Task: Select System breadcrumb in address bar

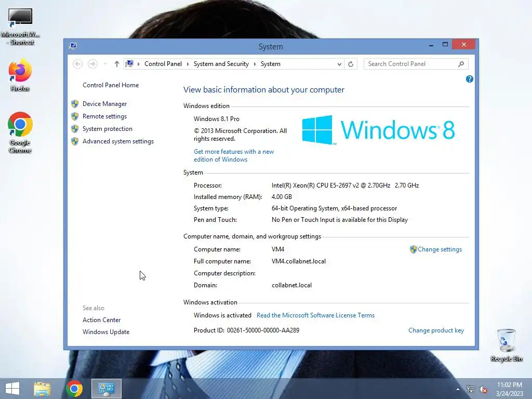Action: coord(270,64)
